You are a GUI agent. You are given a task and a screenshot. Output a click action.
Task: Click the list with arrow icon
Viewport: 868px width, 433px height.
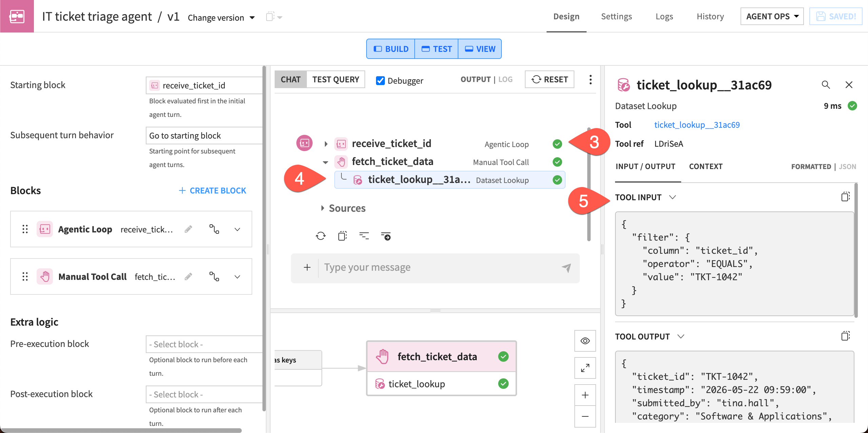tap(386, 236)
